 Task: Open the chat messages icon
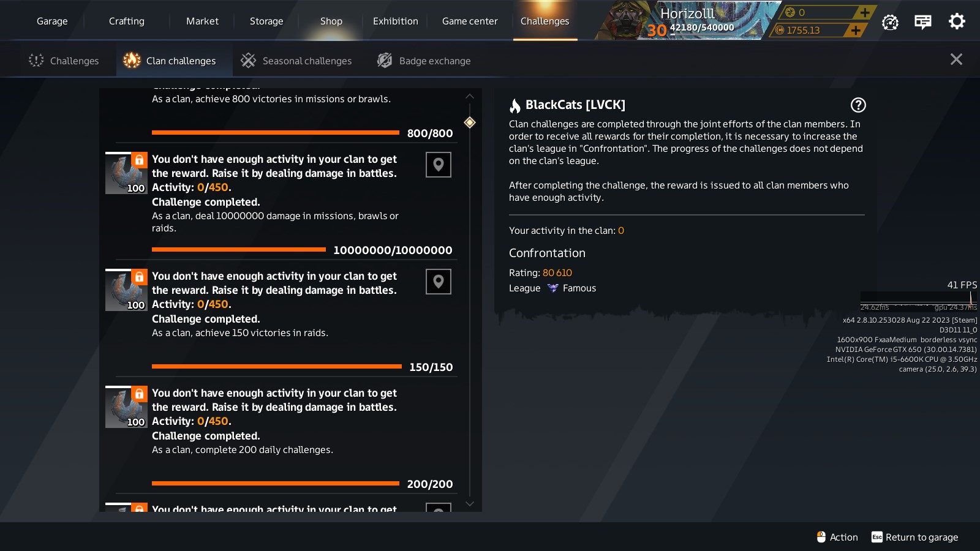tap(923, 22)
